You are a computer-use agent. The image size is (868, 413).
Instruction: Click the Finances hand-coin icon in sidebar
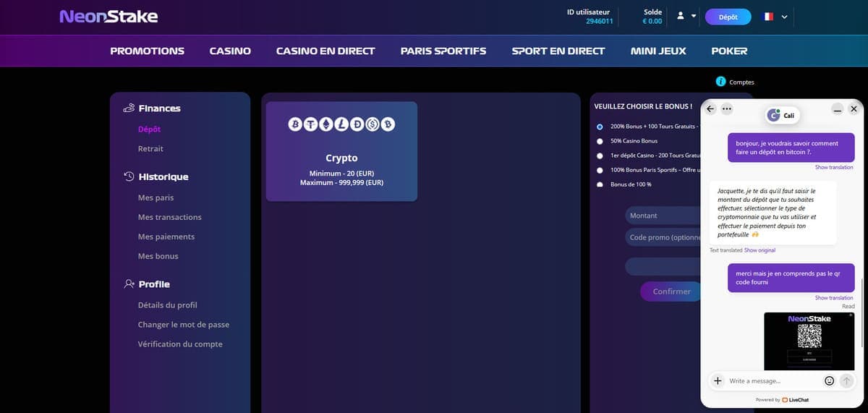129,108
